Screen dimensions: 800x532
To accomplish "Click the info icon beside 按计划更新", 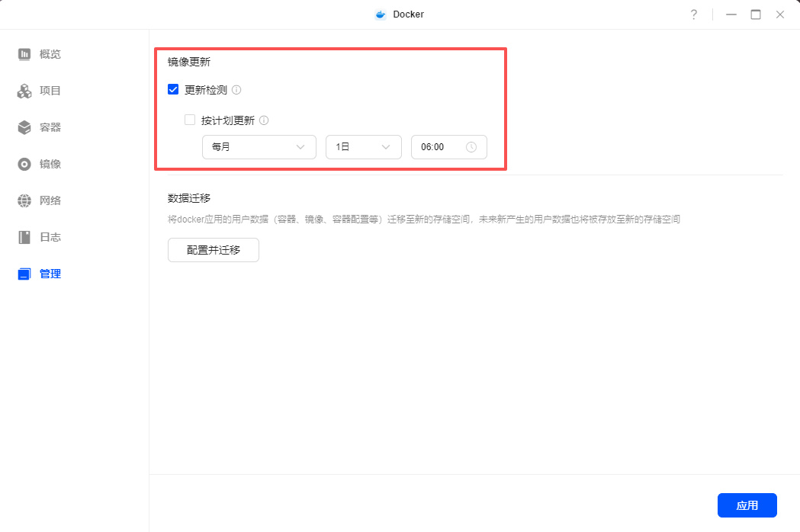I will tap(264, 120).
